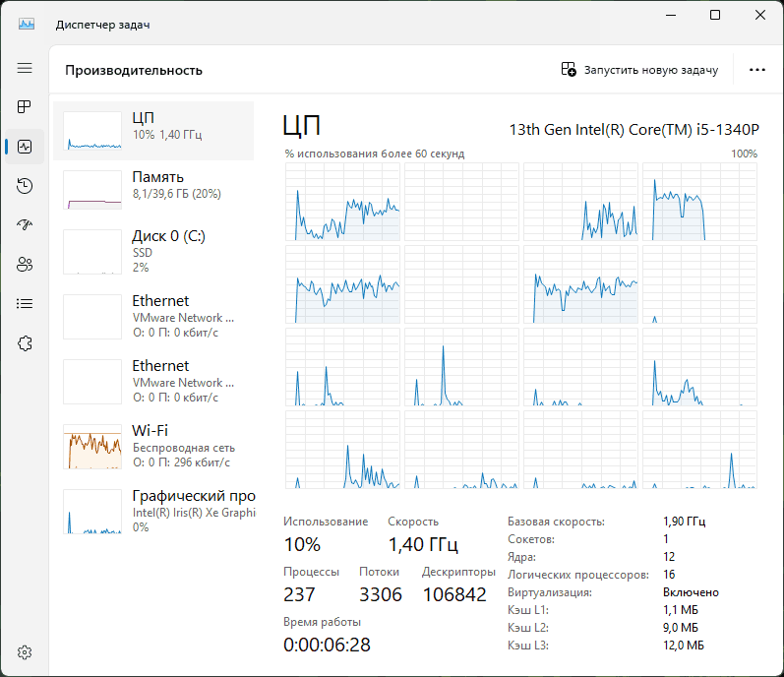
Task: Click 'Запустить новую задачу' button
Action: coord(639,70)
